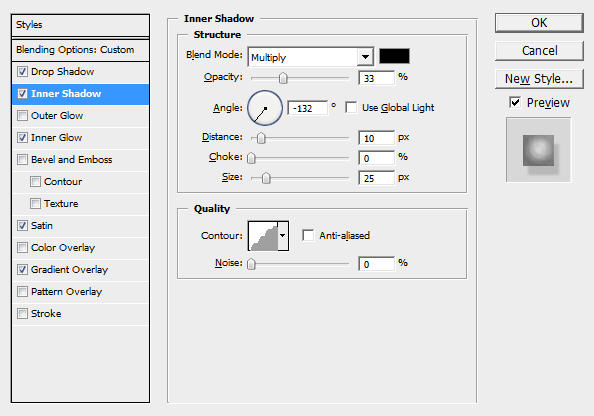Open the Blend Mode Multiply dropdown
The height and width of the screenshot is (416, 594).
311,57
